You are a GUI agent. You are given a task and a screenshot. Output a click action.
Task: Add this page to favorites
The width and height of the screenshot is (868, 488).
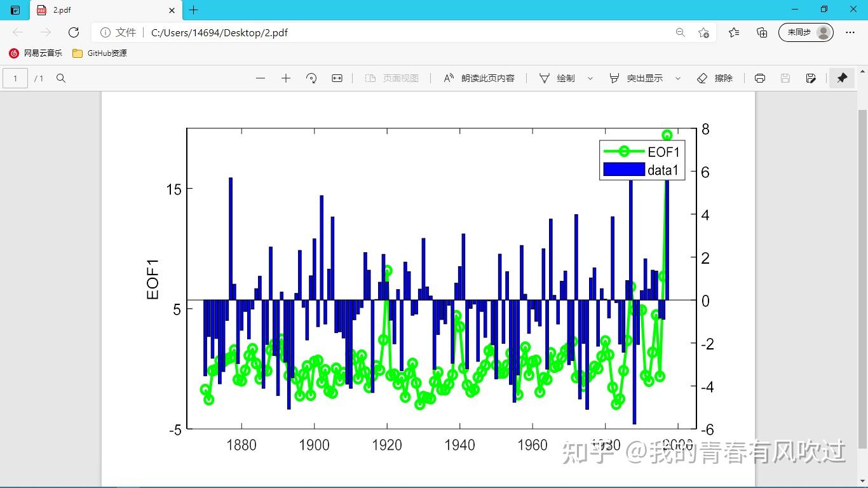[x=703, y=32]
